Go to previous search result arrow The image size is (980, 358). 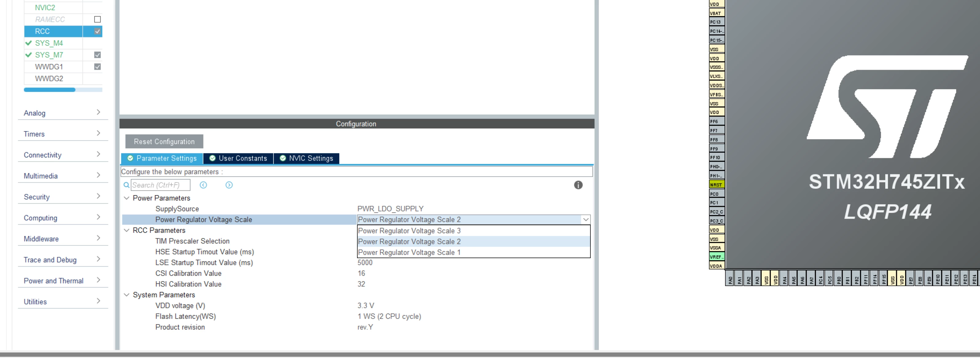(x=203, y=185)
